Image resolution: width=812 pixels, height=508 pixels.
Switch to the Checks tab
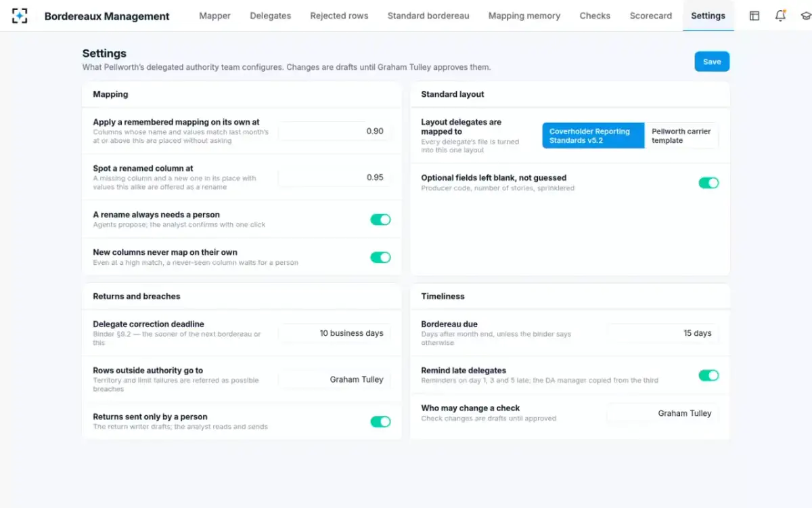point(595,16)
